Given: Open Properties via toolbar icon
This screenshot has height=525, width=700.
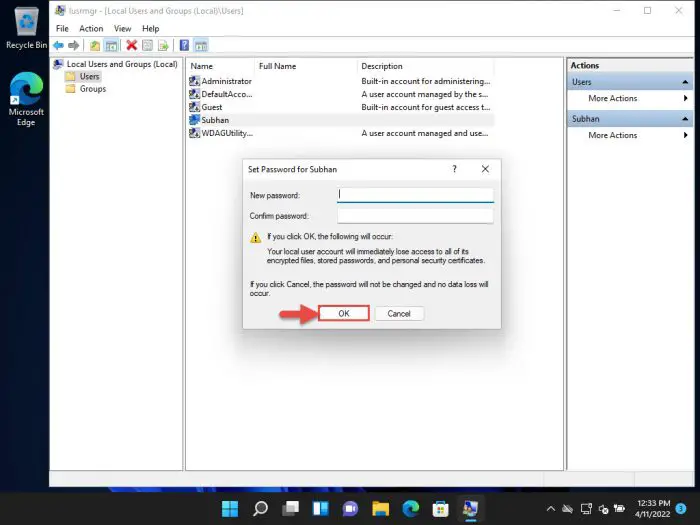Looking at the screenshot, I should (147, 45).
